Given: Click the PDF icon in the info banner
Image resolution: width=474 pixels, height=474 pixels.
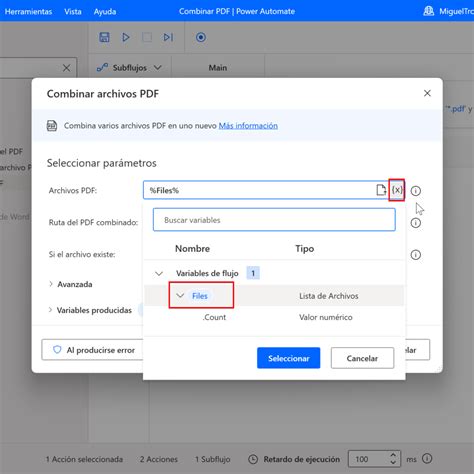Looking at the screenshot, I should [52, 126].
